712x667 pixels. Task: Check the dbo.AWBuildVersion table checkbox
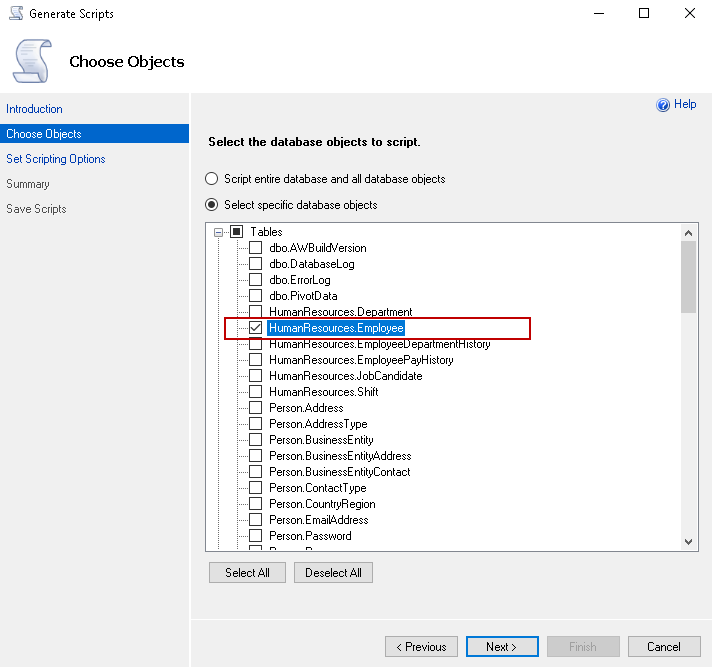(256, 248)
